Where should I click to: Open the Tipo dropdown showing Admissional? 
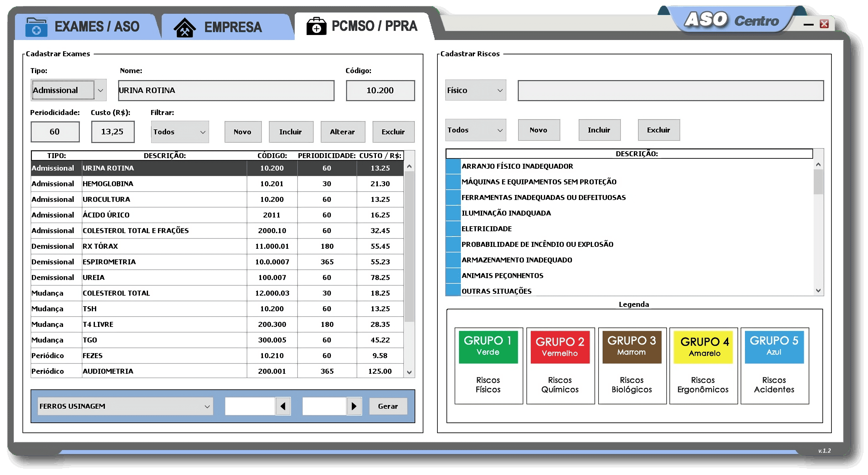68,90
